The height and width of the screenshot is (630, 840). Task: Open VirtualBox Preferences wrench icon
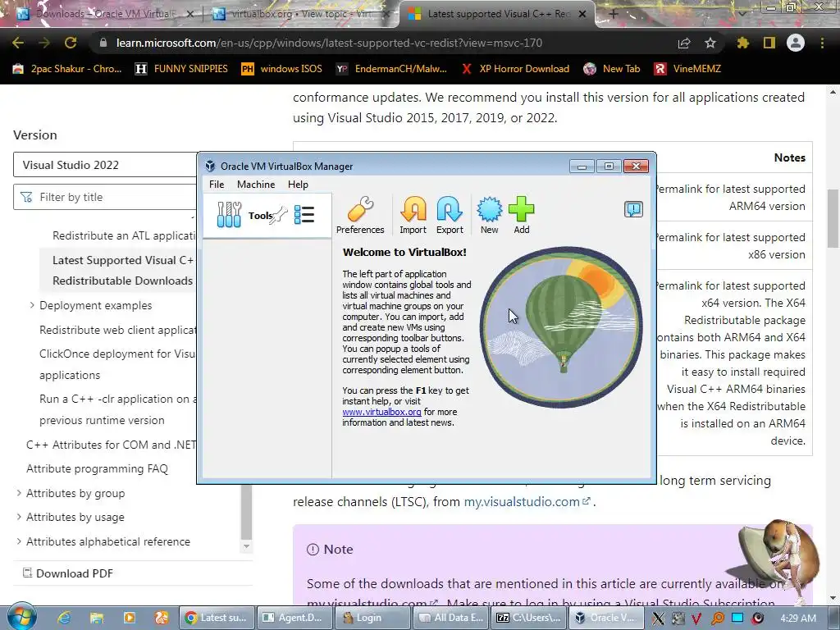(x=360, y=215)
